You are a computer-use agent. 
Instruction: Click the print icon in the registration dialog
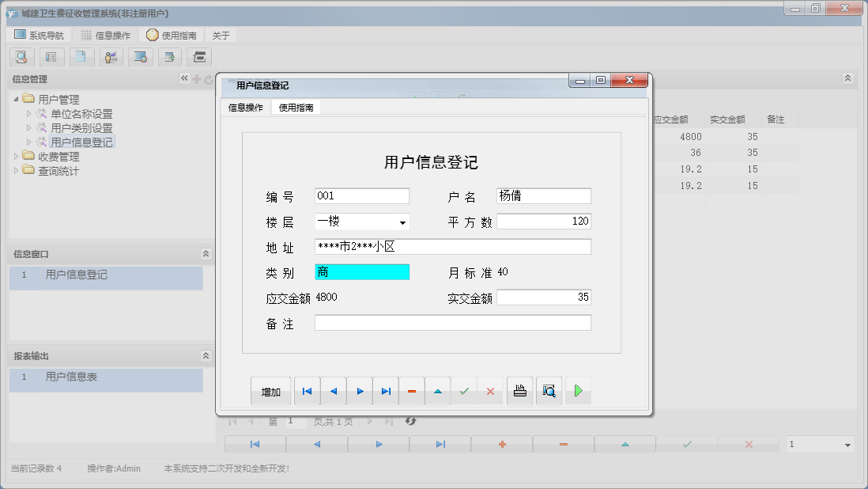tap(519, 390)
